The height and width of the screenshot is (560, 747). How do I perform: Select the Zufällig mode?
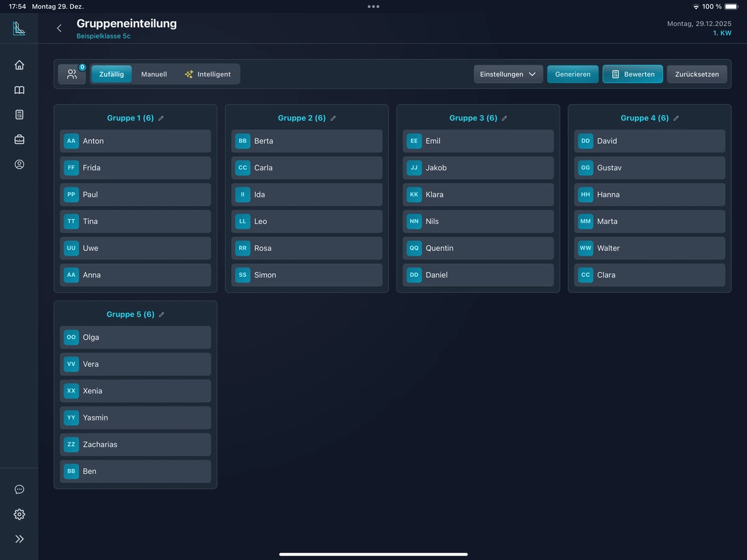[x=111, y=74]
